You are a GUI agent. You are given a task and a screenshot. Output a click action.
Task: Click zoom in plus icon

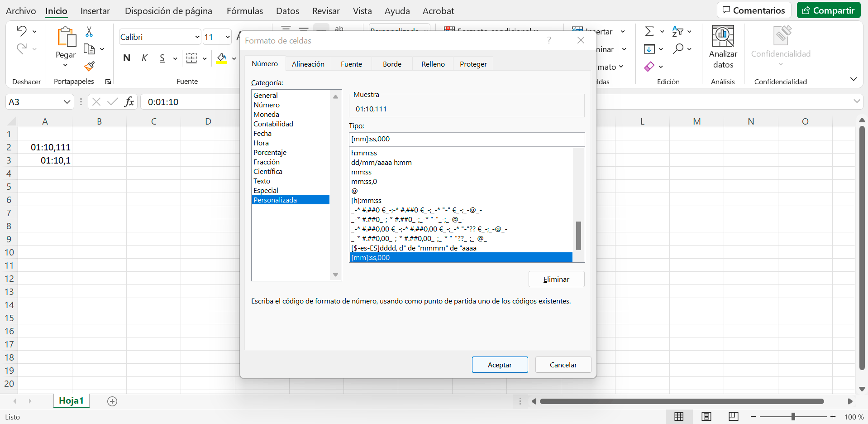833,417
